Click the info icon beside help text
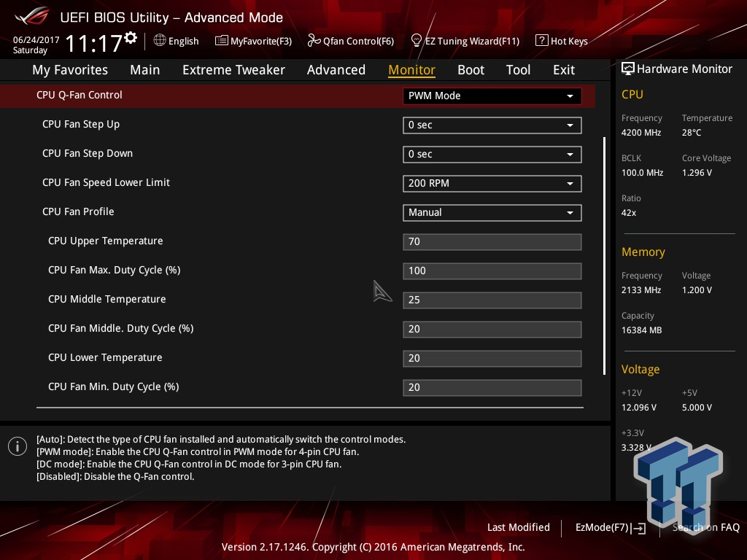The width and height of the screenshot is (747, 560). click(x=18, y=446)
